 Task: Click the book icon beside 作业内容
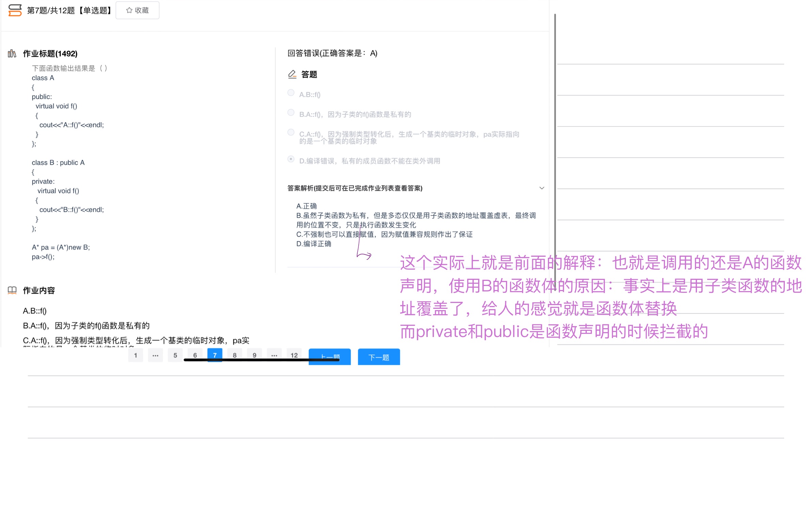[12, 290]
